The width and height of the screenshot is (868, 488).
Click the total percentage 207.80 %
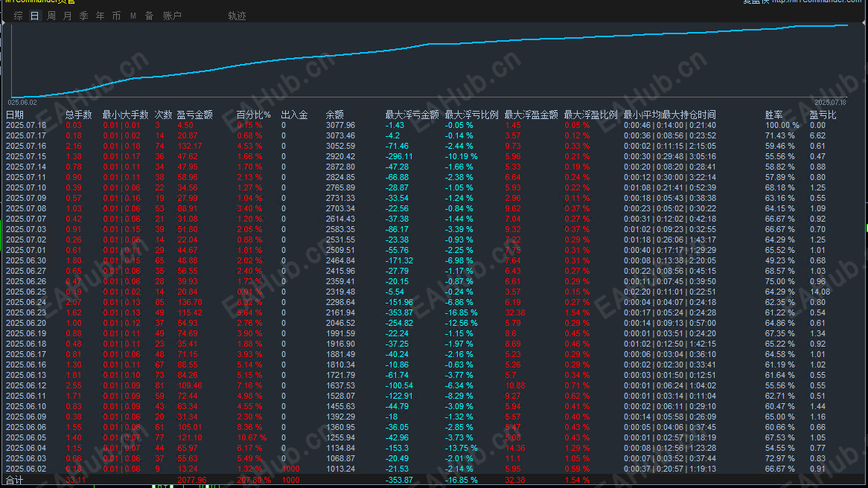click(254, 480)
